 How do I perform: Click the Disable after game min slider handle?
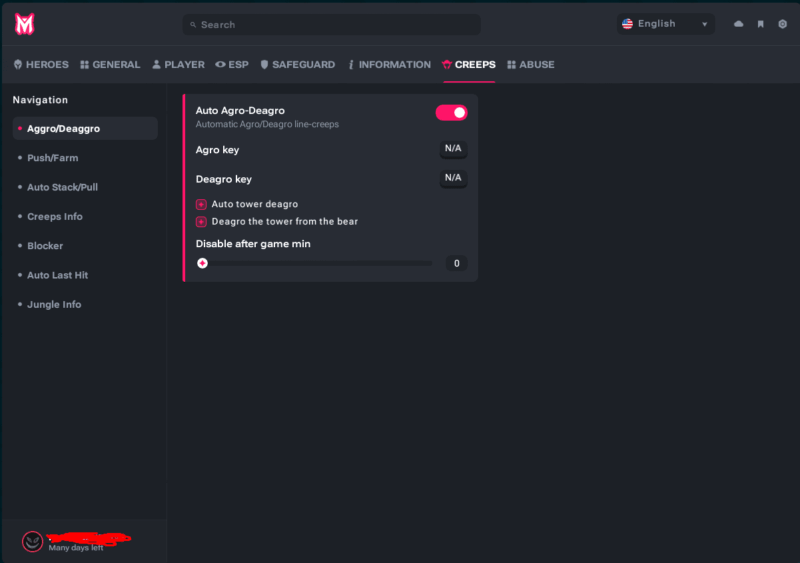(x=203, y=263)
